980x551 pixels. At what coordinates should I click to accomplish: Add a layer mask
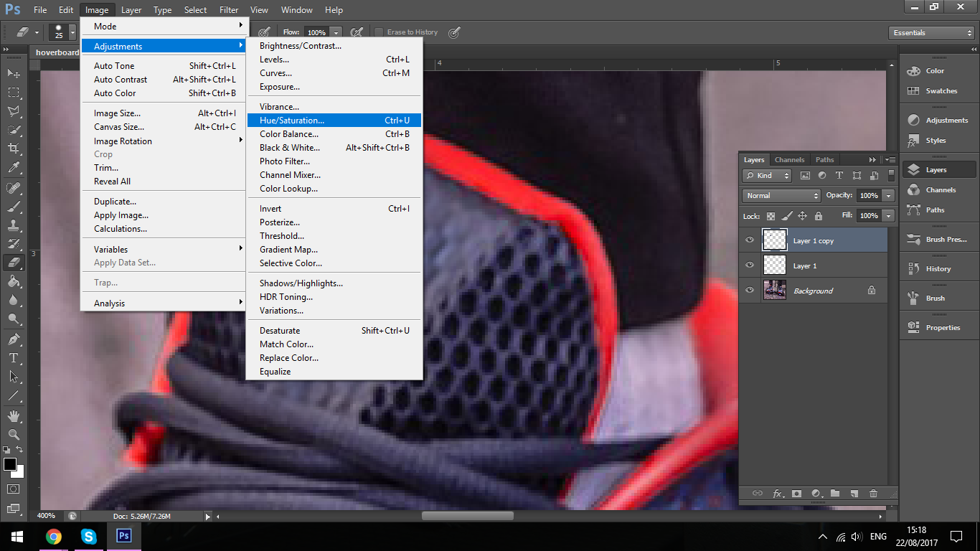(x=796, y=494)
